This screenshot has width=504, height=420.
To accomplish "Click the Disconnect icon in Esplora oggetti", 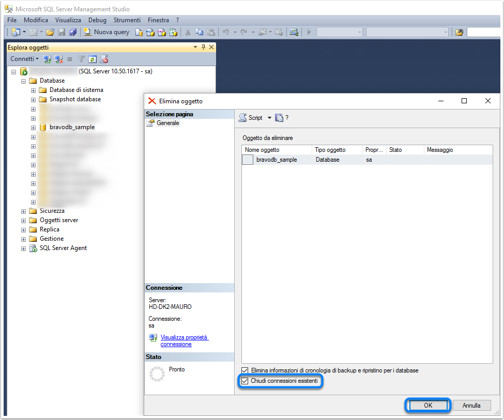I will [x=58, y=59].
